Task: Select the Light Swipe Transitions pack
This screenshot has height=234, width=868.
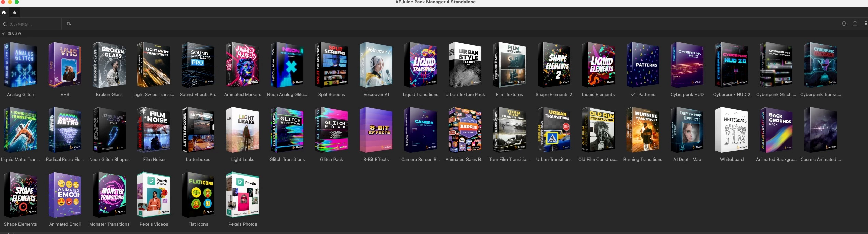Action: (154, 65)
